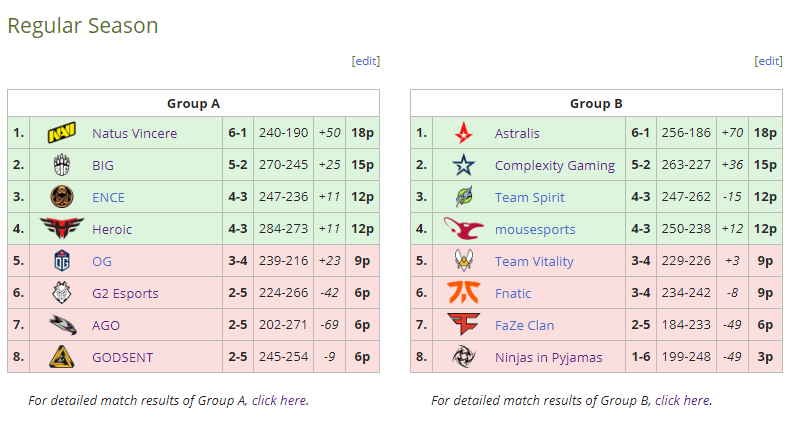
Task: Click the Team Vitality bee logo
Action: (x=464, y=261)
